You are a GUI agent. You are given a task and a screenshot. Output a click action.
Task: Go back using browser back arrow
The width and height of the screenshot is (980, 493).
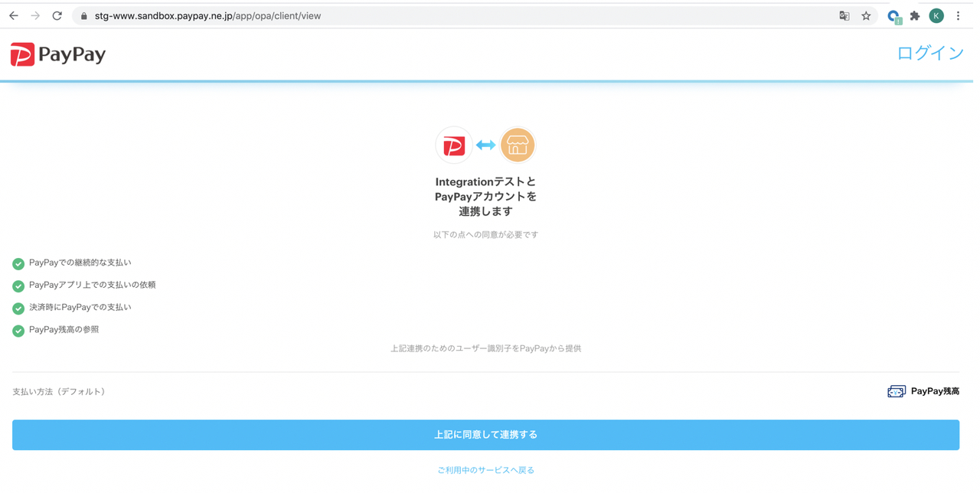click(x=14, y=15)
